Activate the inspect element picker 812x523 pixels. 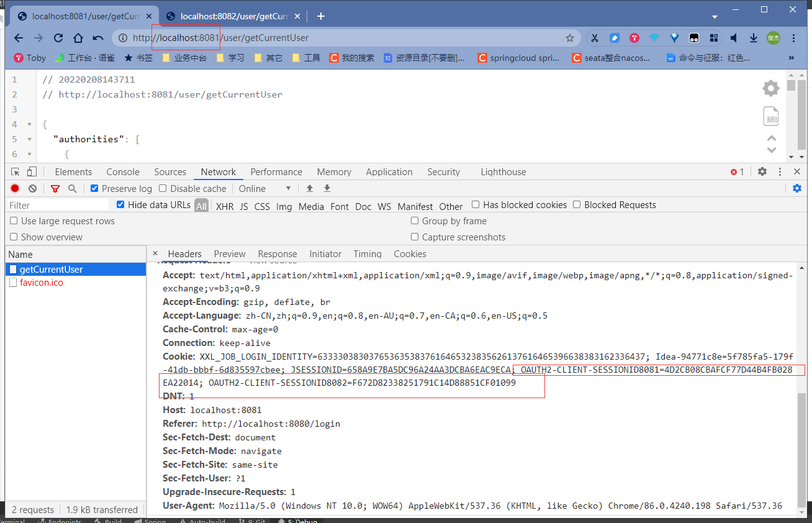(x=16, y=172)
